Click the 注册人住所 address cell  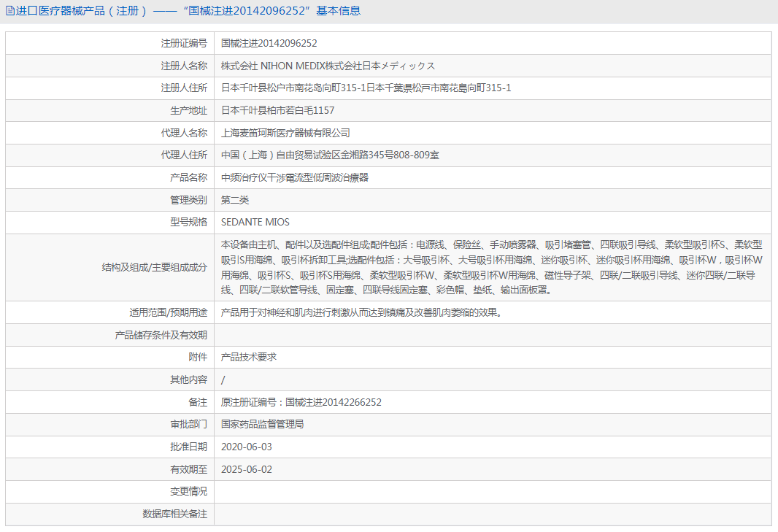coord(365,88)
